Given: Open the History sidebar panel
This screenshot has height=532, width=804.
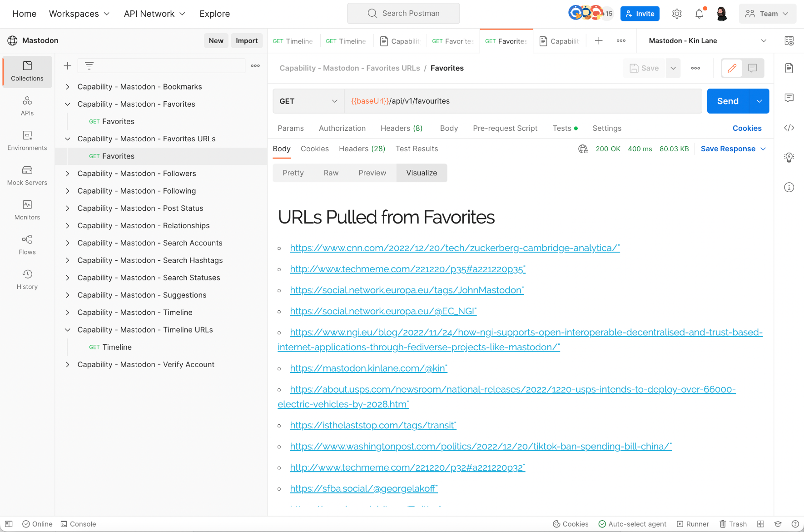Looking at the screenshot, I should click(x=27, y=279).
